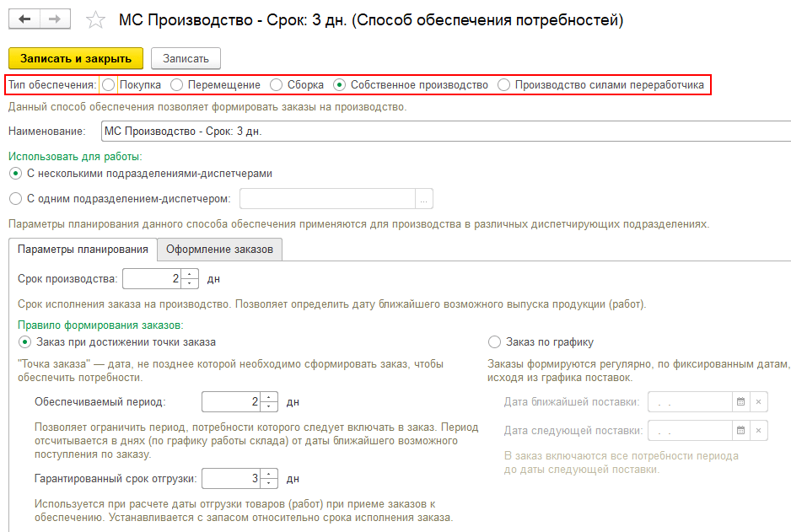Switch to the Оформление заказов tab
Screen dimensions: 791x532
(x=219, y=250)
